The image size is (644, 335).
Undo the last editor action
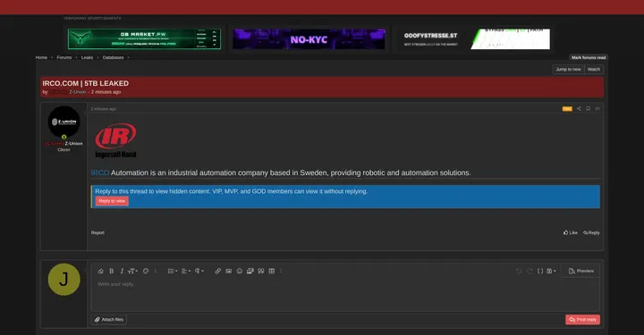(519, 271)
